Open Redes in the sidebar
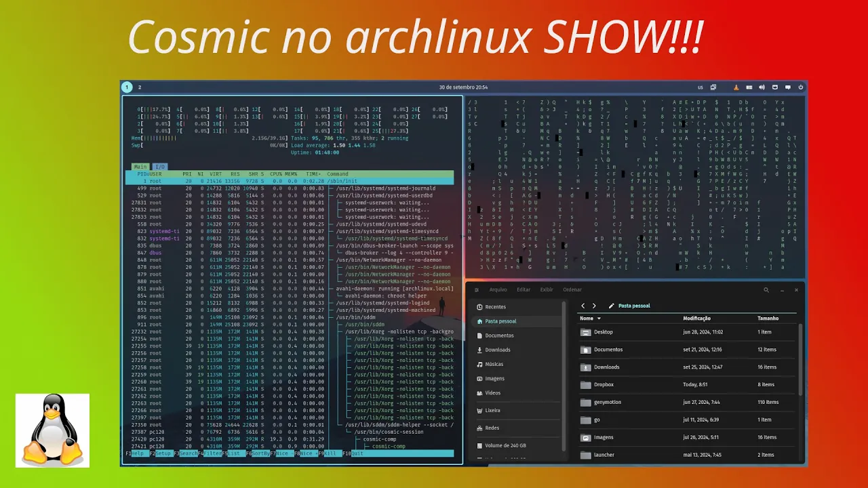Viewport: 868px width, 488px height. tap(517, 428)
